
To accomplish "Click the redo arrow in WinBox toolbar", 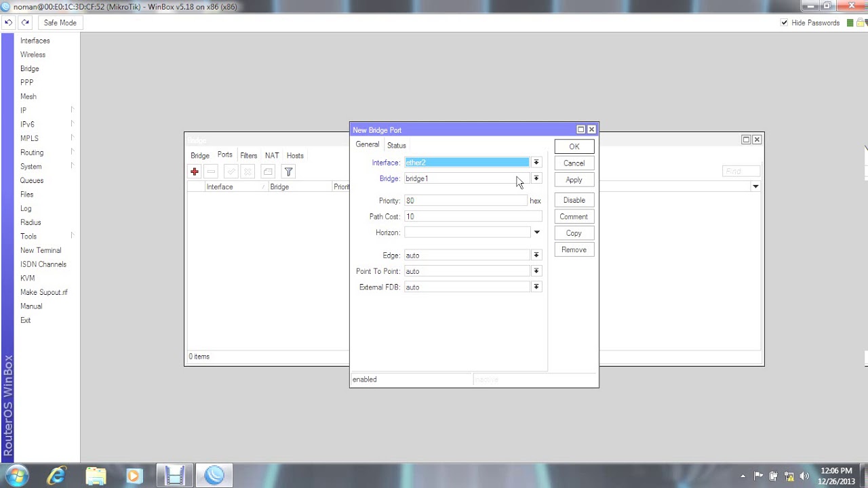I will pyautogui.click(x=25, y=22).
